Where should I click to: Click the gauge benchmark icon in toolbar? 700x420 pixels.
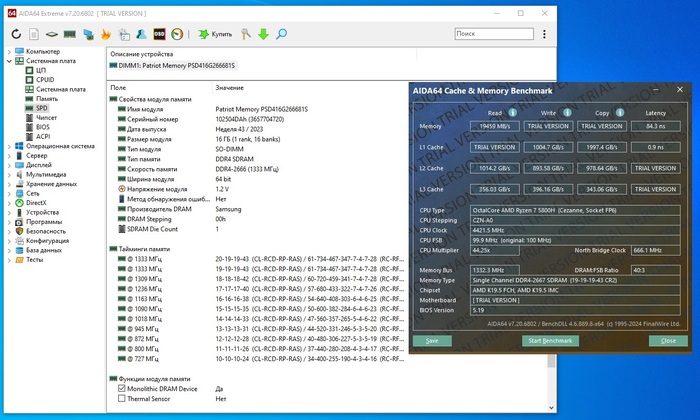point(177,34)
